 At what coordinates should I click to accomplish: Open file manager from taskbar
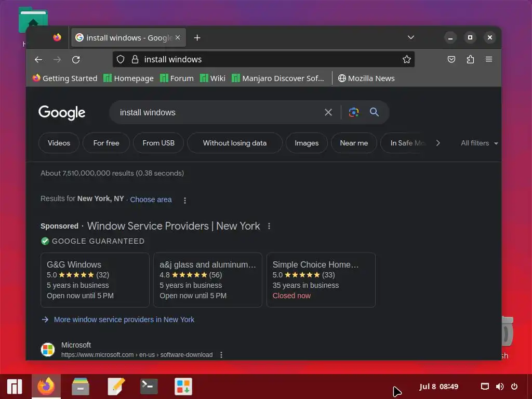81,387
